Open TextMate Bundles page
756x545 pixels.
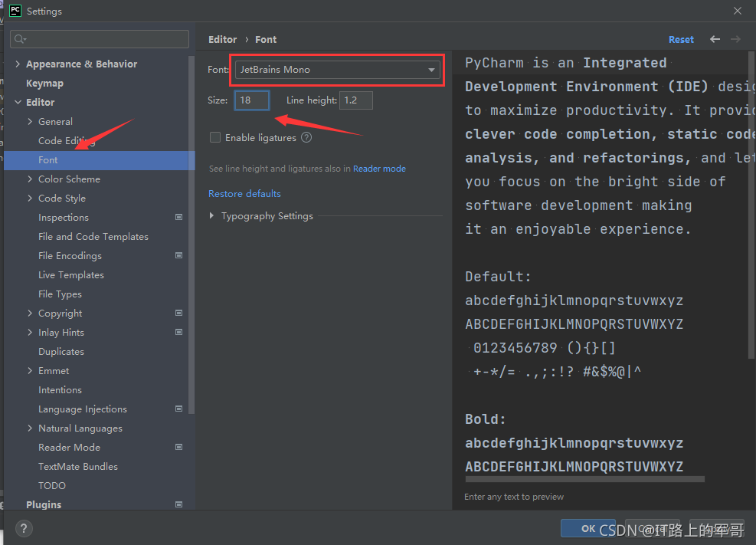point(77,466)
